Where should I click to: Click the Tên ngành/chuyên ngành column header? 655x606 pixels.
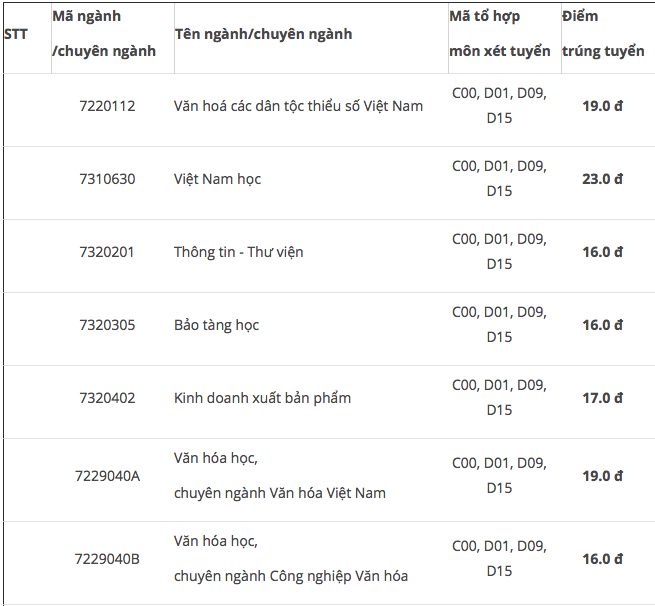point(263,34)
